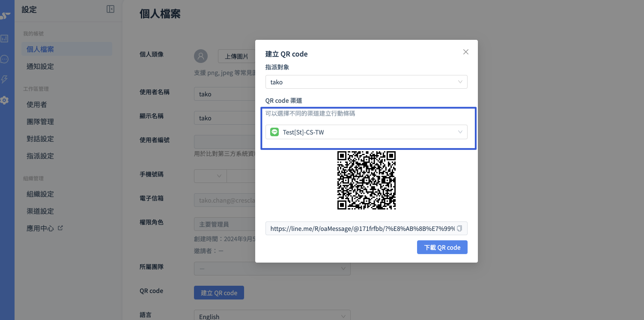Open the reports dashboard icon in left rail
This screenshot has width=644, height=320.
(4, 39)
